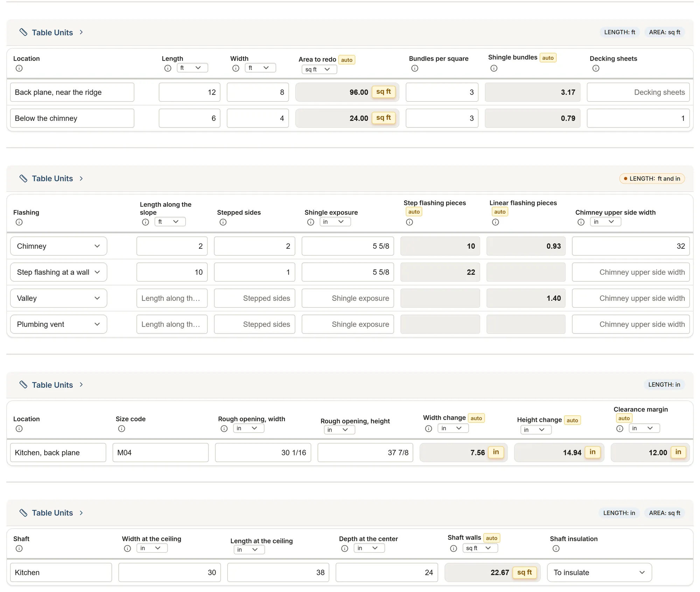
Task: Open Area to redo sq ft unit dropdown
Action: pos(319,69)
